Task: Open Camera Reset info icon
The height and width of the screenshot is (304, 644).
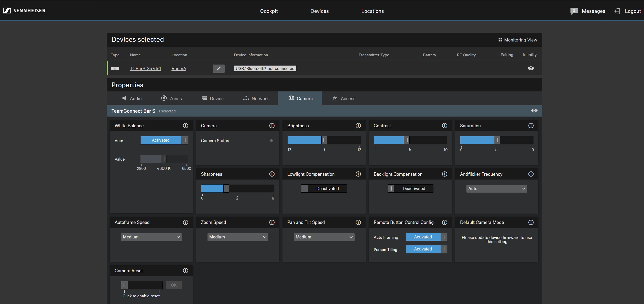Action: 185,270
